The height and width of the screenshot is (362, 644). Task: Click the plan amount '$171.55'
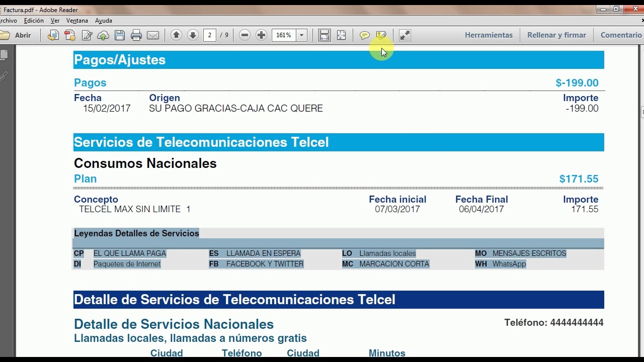tap(579, 179)
